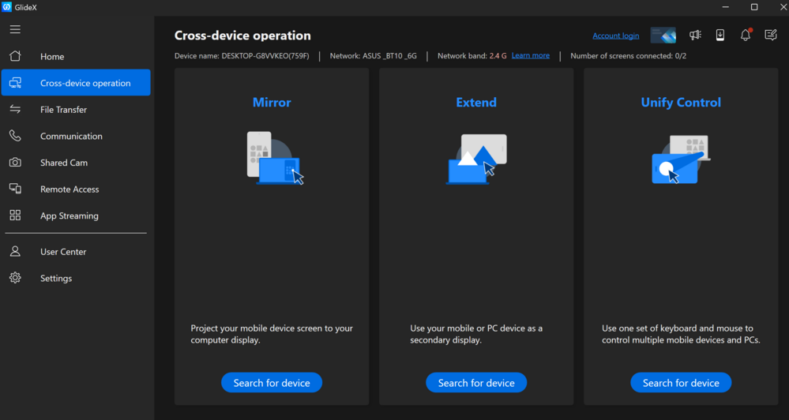Click the mobile download icon
The width and height of the screenshot is (789, 420).
[720, 35]
